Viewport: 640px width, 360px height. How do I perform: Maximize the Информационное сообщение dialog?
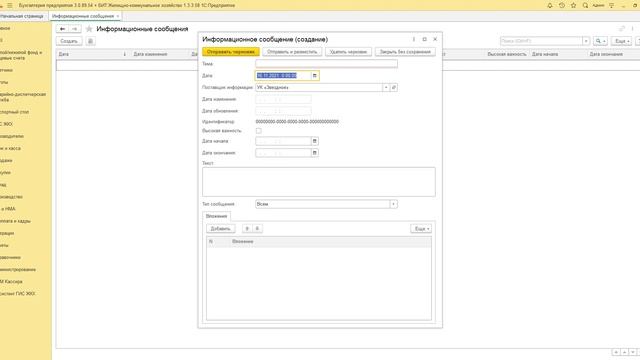[x=424, y=39]
